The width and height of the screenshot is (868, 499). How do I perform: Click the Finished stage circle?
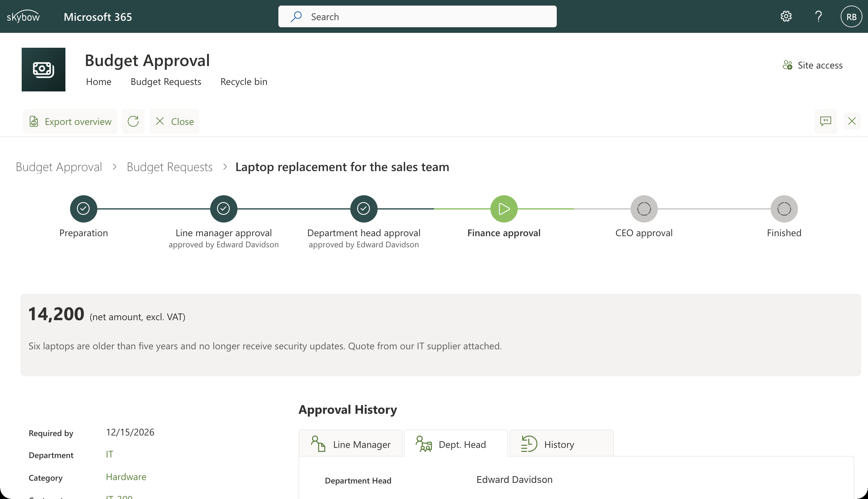coord(784,209)
